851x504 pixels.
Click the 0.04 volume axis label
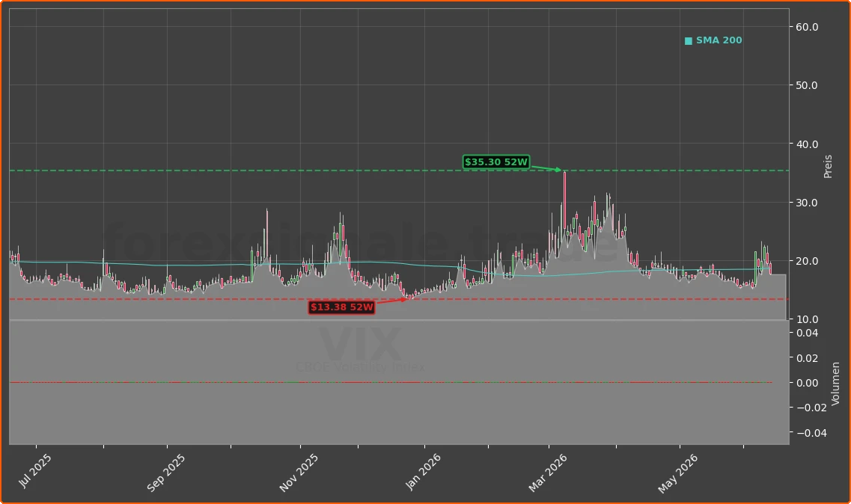click(807, 333)
